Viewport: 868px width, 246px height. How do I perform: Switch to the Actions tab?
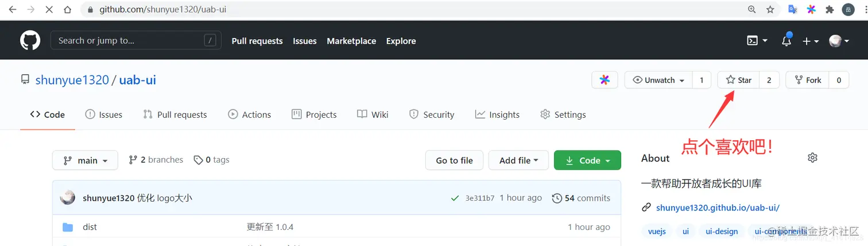[249, 114]
